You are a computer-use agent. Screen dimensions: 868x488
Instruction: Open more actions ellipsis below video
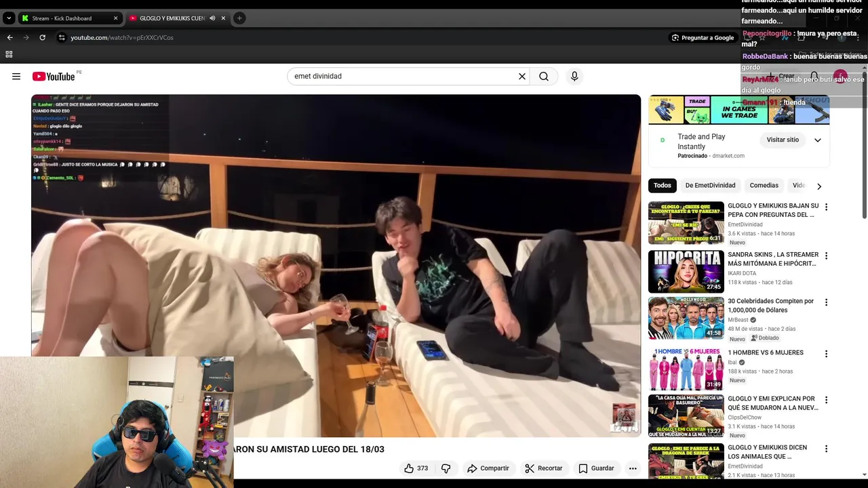[x=633, y=468]
